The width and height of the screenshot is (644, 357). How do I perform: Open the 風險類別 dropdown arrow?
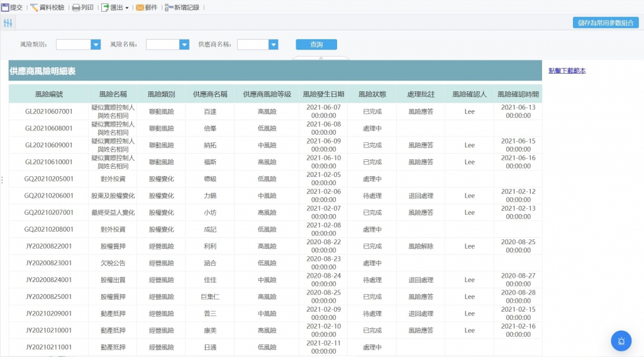click(96, 45)
